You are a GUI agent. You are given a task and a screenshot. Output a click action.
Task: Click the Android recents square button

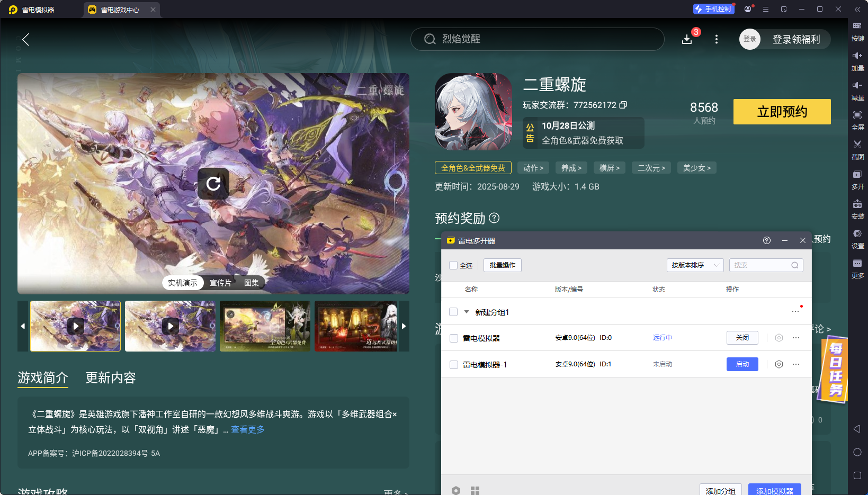pos(857,475)
